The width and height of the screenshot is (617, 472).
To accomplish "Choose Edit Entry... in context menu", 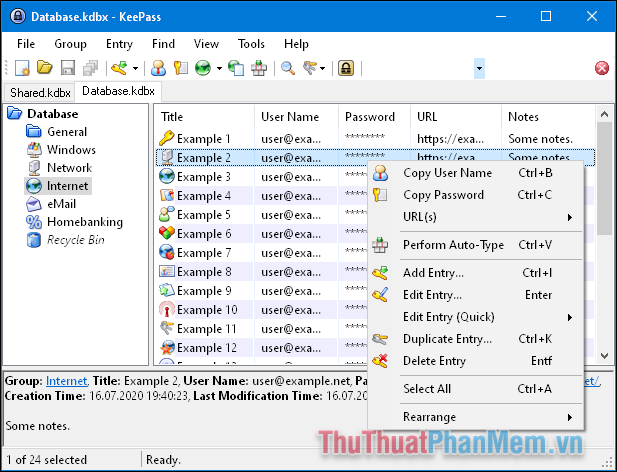I will (x=475, y=295).
